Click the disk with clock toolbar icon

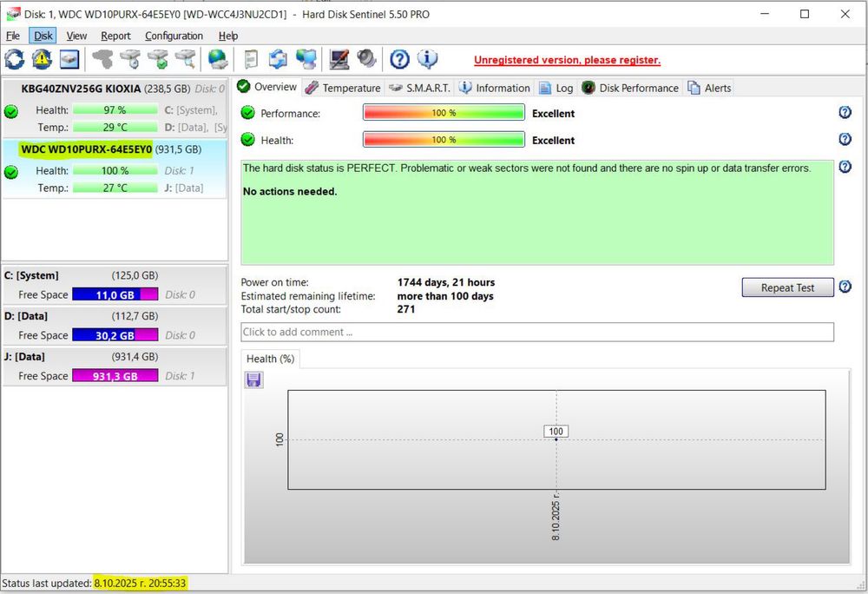(131, 59)
